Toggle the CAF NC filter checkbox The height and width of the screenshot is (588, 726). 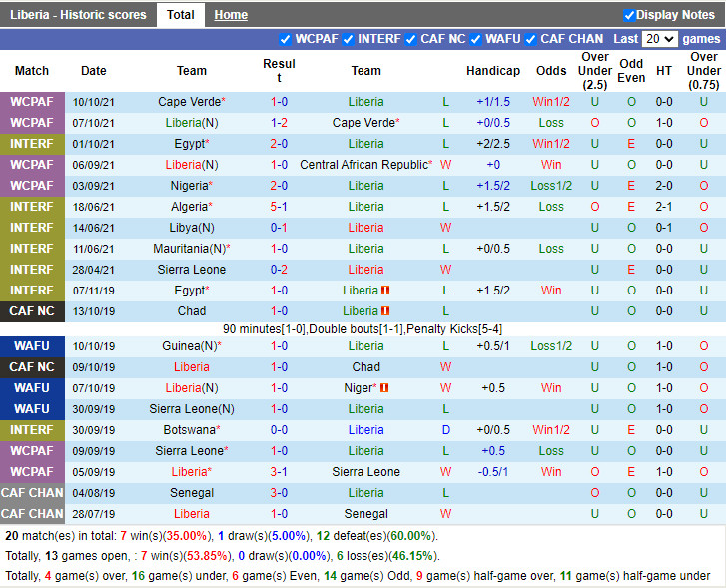pos(411,39)
